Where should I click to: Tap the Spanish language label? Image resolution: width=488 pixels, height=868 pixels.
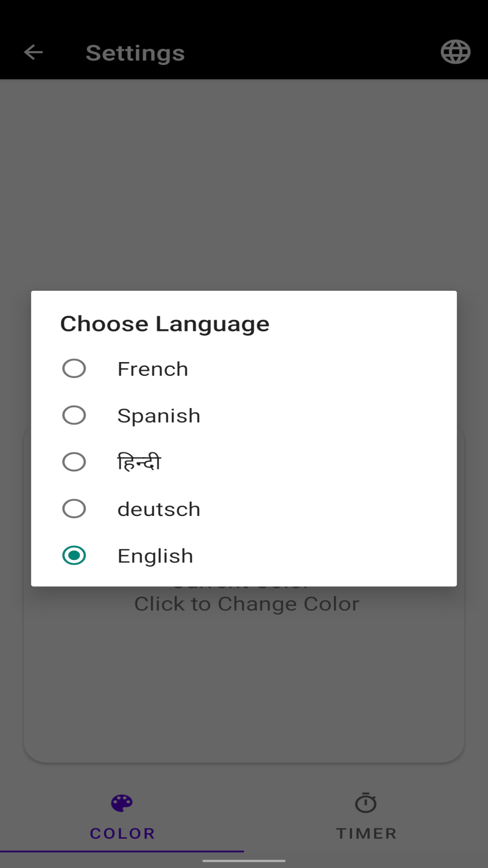[x=159, y=416]
